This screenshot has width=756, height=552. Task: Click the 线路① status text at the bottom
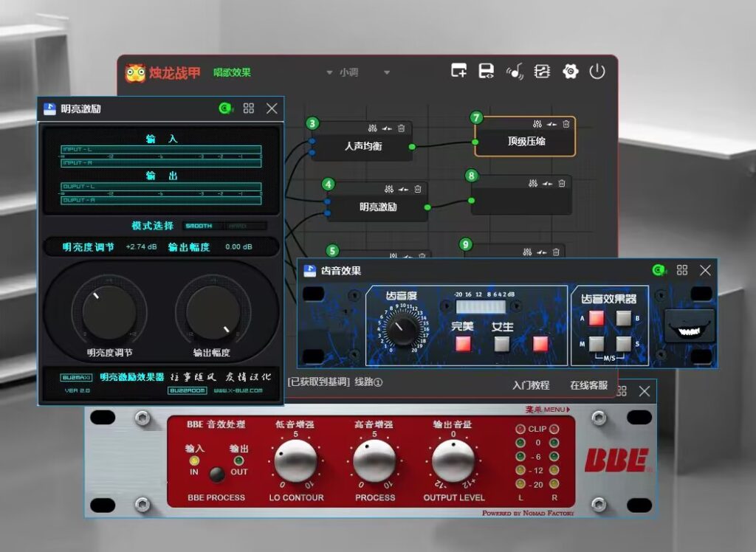pyautogui.click(x=368, y=382)
